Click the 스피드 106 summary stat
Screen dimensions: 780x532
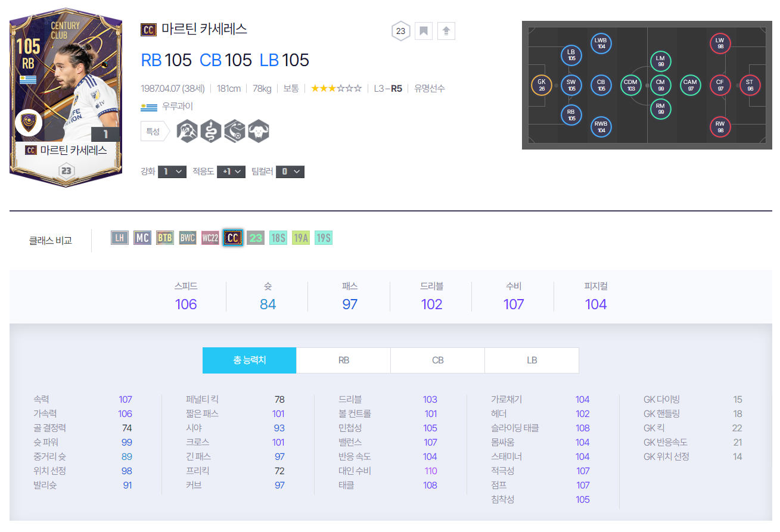(x=186, y=297)
